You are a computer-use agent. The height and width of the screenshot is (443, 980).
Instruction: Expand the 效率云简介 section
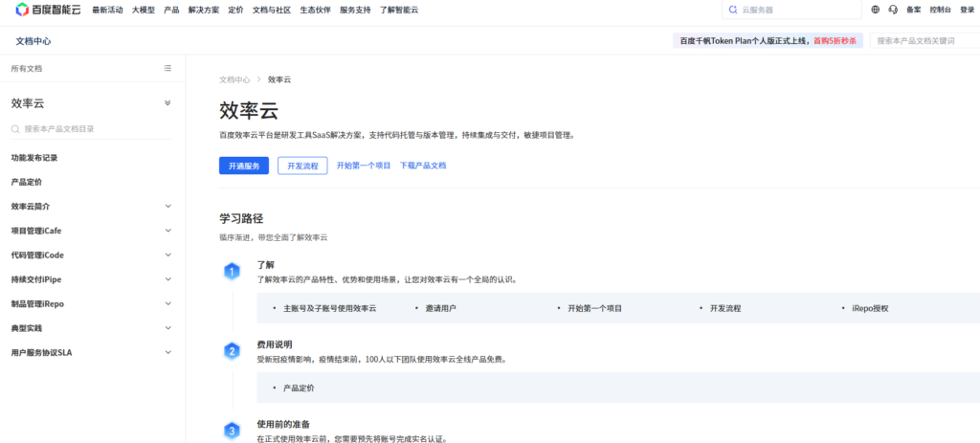pyautogui.click(x=167, y=207)
